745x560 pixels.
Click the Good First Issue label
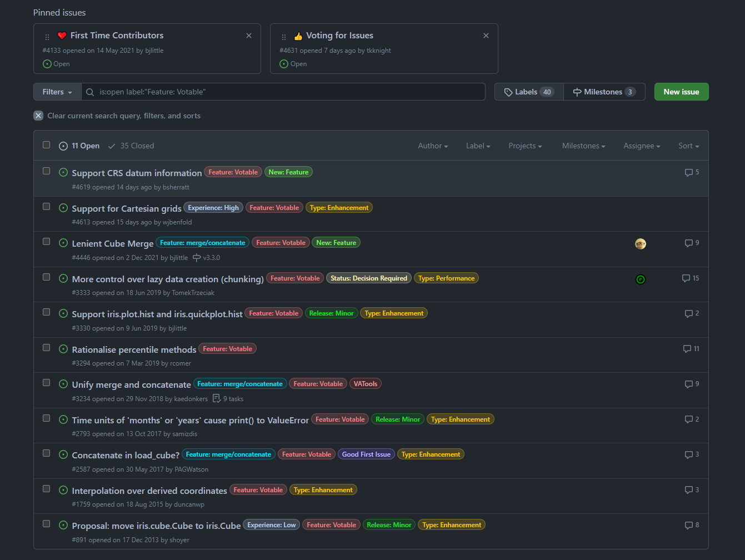(x=366, y=454)
